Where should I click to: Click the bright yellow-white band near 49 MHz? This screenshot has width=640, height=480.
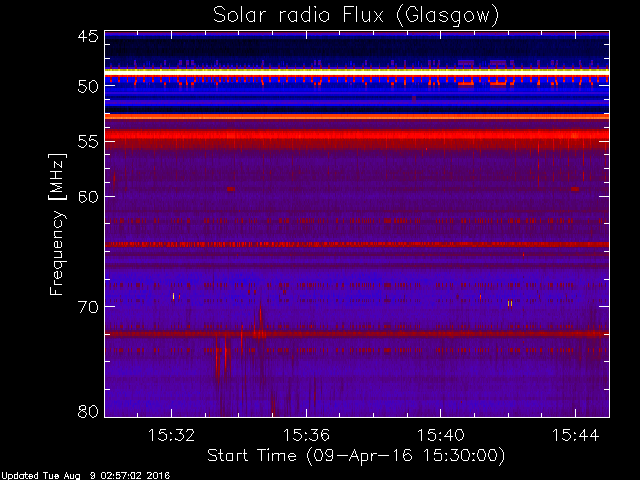[x=357, y=72]
